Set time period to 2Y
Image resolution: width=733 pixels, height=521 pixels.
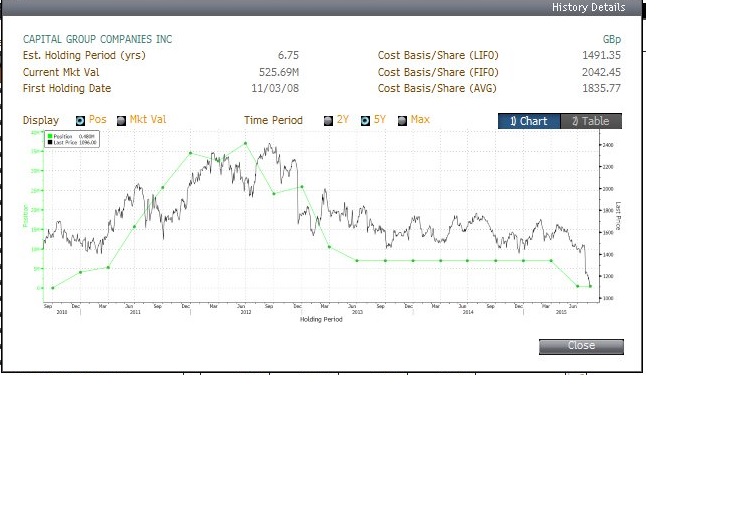coord(329,120)
